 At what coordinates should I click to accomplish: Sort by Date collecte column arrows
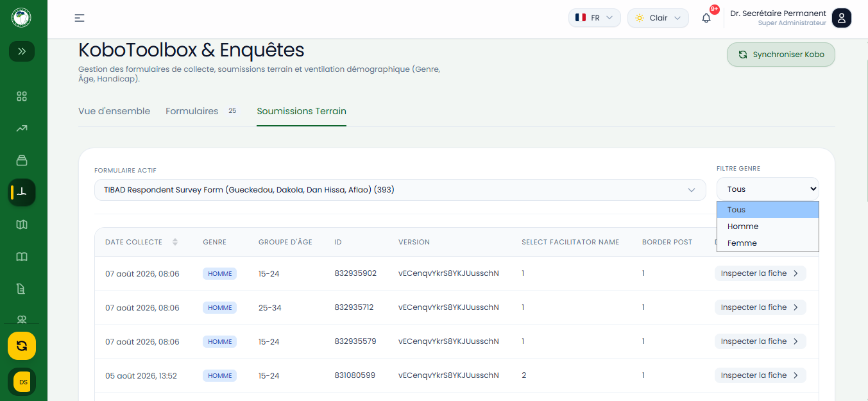[175, 242]
